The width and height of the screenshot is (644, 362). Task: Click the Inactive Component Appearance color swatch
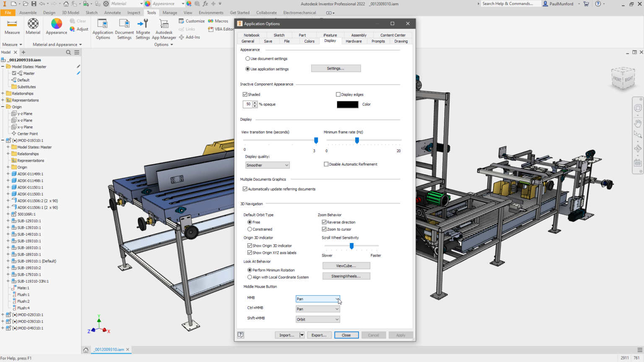tap(347, 104)
